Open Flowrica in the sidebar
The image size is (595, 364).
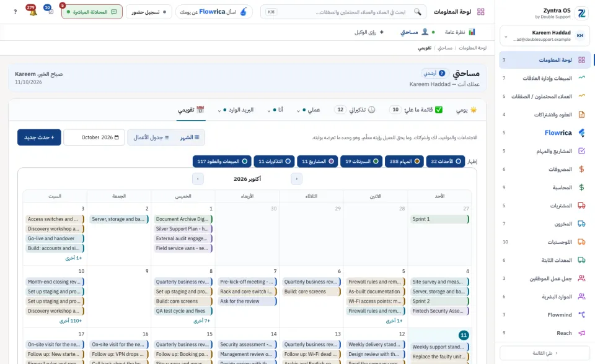tap(545, 132)
